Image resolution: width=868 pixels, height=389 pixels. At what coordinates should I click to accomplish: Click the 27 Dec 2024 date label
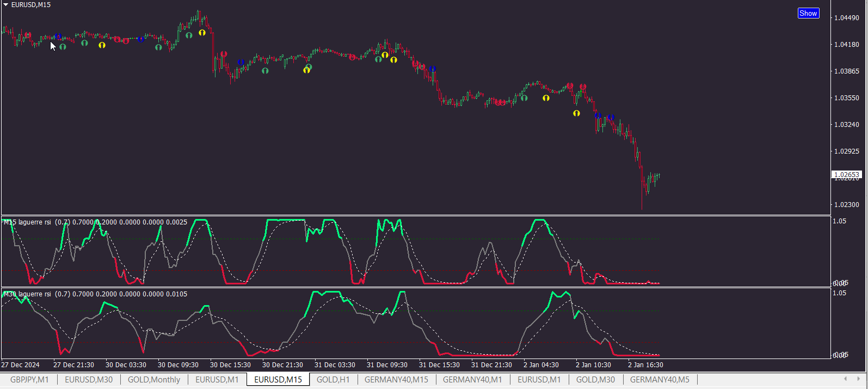20,365
